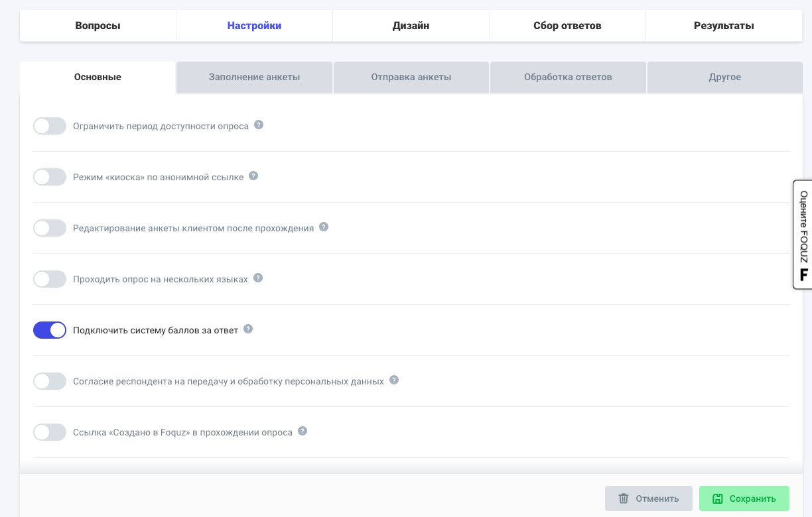This screenshot has width=812, height=517.
Task: Click help icon for "Согласие респондента" setting
Action: coord(394,380)
